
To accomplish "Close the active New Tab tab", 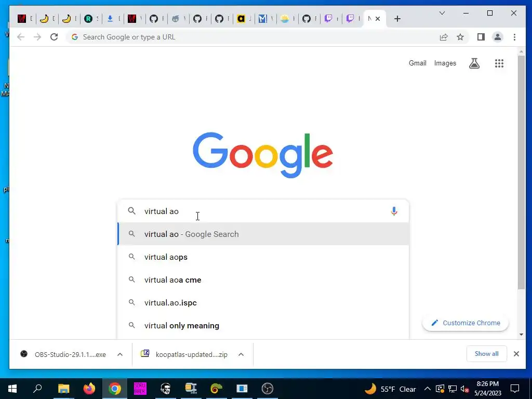I will [x=378, y=19].
